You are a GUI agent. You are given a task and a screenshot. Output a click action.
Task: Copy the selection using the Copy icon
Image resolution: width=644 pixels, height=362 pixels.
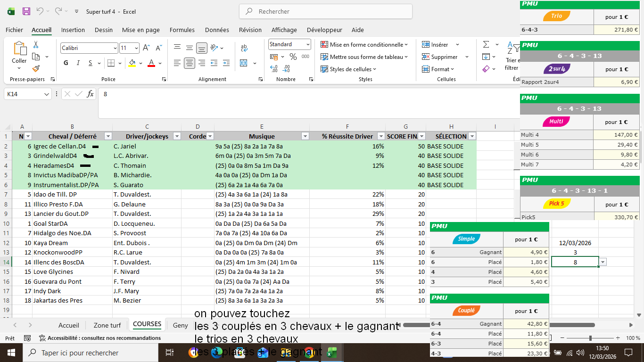point(36,57)
